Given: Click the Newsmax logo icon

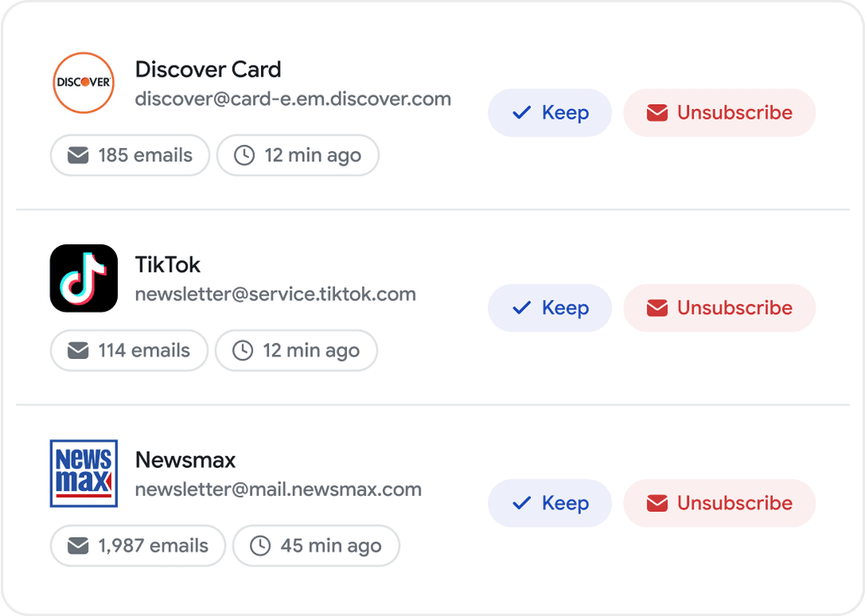Looking at the screenshot, I should pos(83,473).
